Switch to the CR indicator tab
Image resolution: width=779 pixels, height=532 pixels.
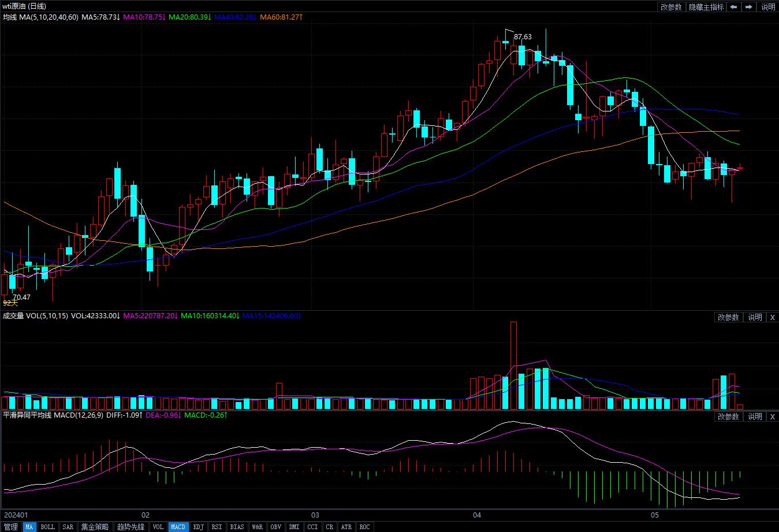(329, 527)
